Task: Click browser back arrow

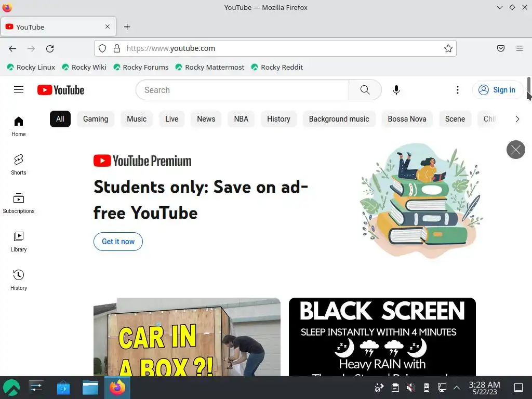Action: pos(12,48)
